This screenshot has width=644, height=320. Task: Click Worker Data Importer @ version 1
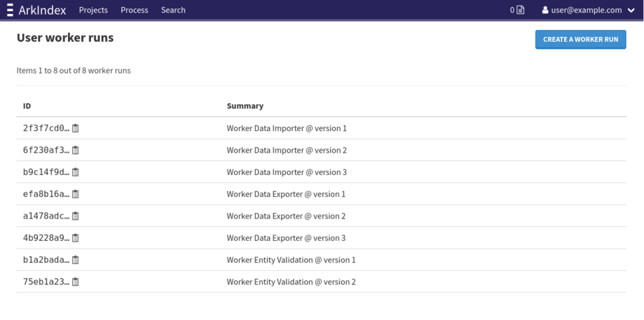287,128
